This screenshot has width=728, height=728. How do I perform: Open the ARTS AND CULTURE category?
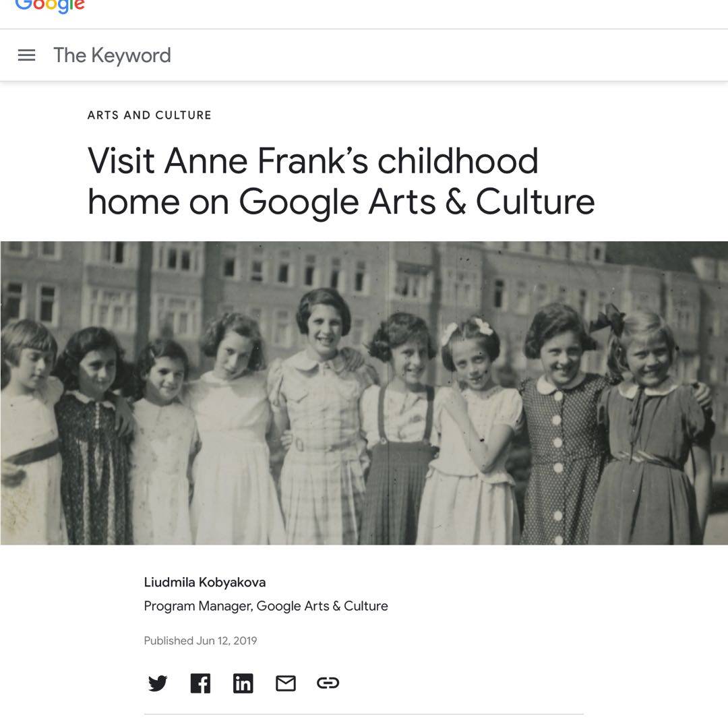click(149, 115)
